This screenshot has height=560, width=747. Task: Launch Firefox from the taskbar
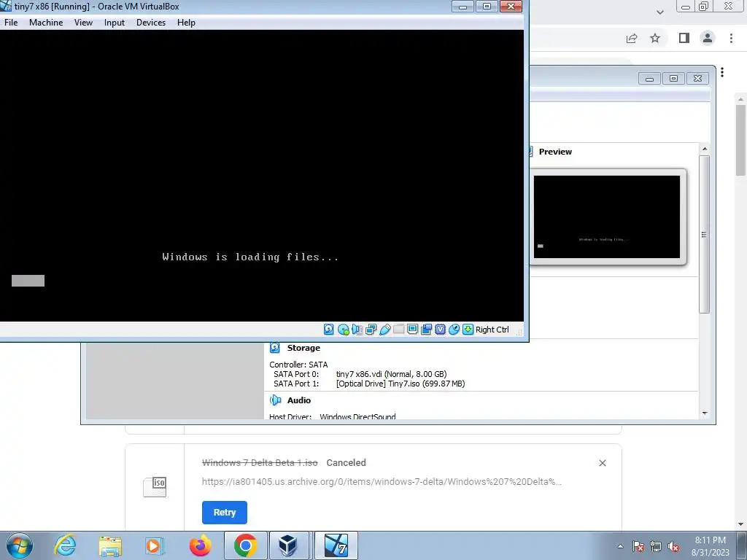click(200, 545)
